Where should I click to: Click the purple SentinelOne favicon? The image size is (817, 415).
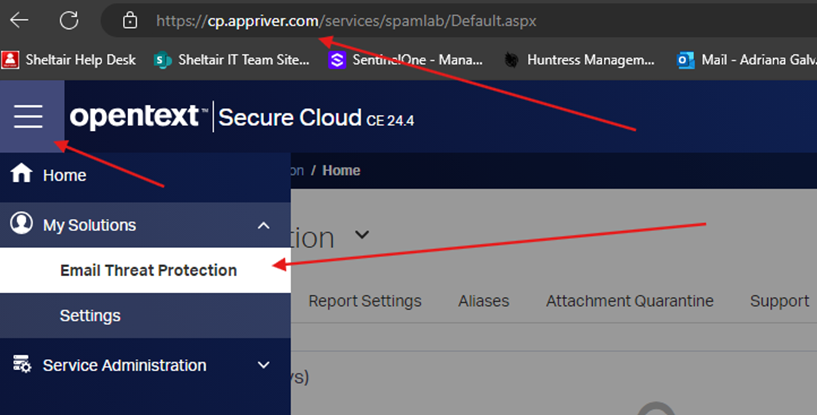pyautogui.click(x=337, y=60)
